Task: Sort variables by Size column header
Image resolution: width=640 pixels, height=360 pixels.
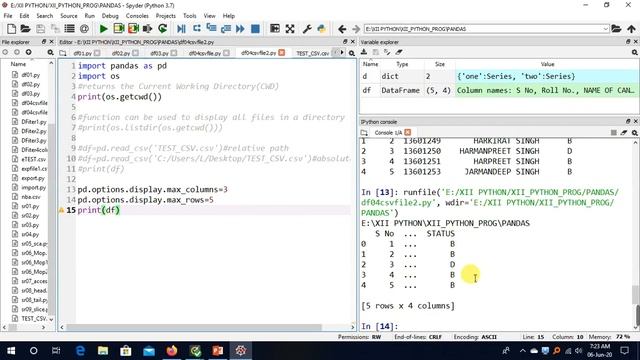Action: 440,64
